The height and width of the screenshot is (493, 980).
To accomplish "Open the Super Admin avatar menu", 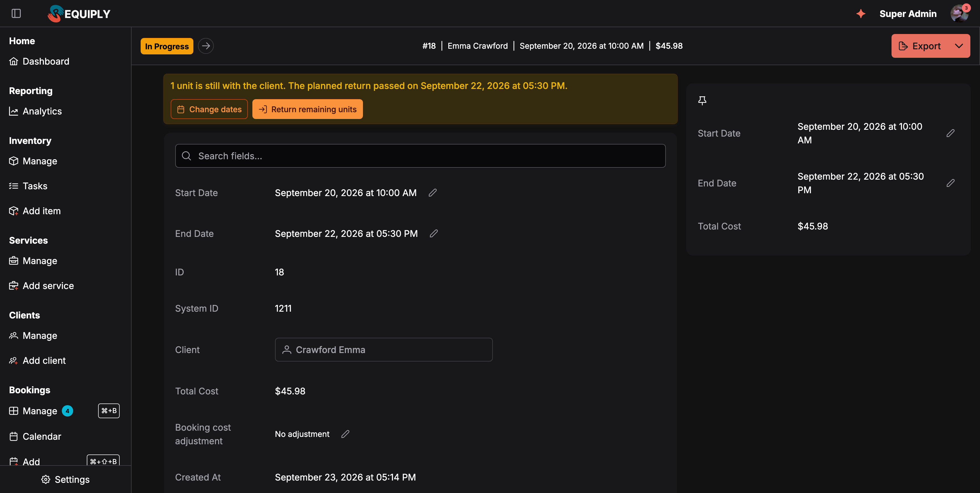I will 959,14.
